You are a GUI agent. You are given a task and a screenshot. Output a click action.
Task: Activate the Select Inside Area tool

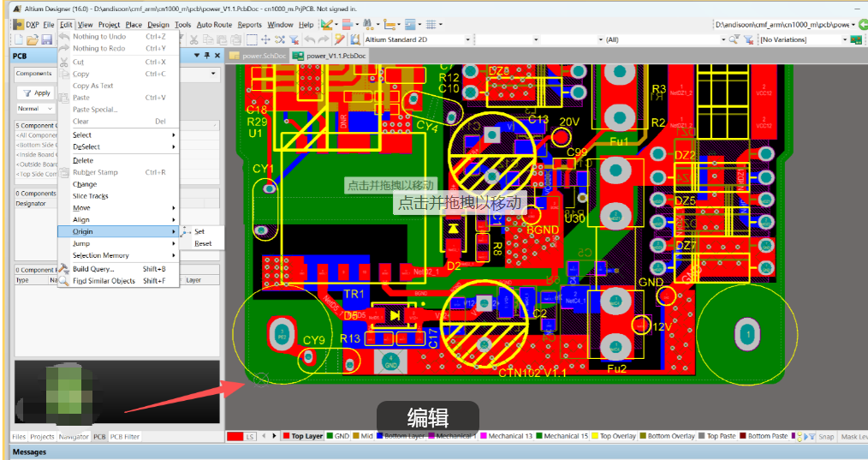click(252, 39)
